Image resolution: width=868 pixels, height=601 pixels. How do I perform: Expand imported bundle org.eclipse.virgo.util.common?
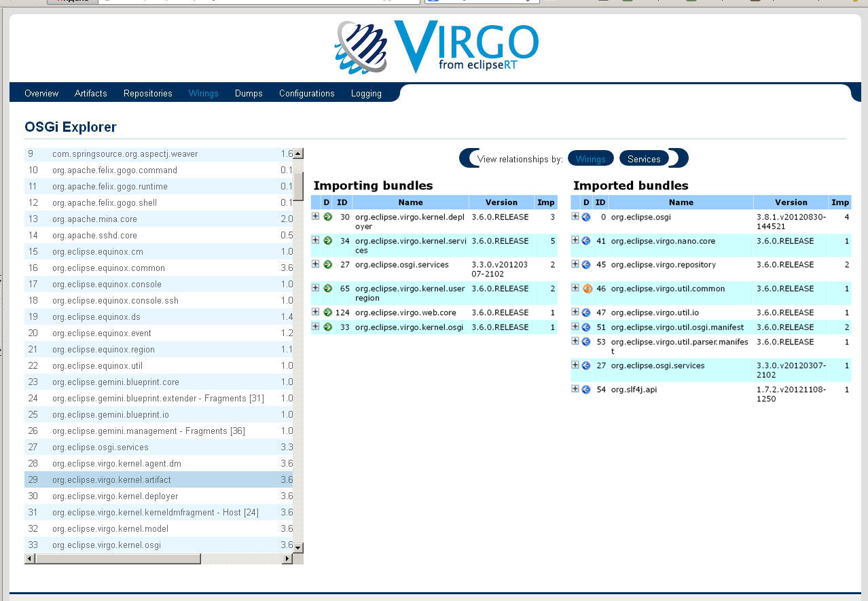coord(575,287)
